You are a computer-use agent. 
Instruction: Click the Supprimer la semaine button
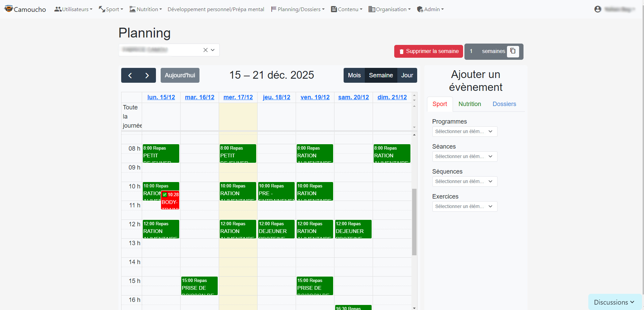[428, 51]
